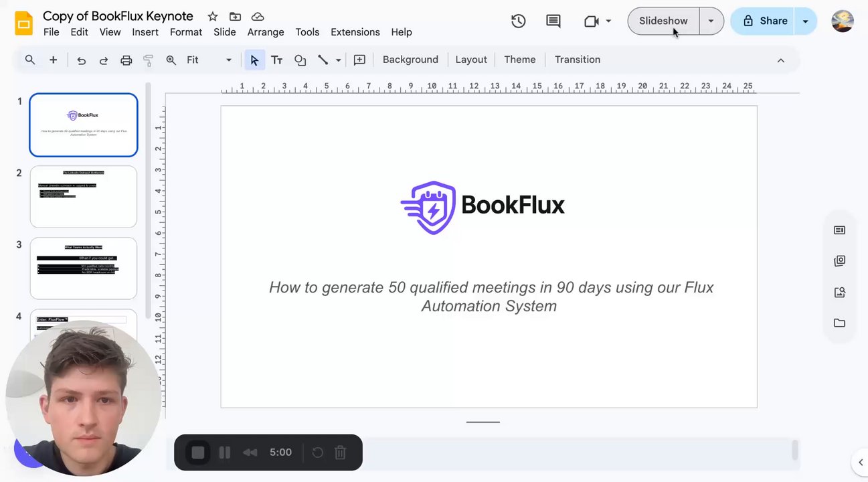The height and width of the screenshot is (482, 868).
Task: Open the top side panel icon with text lines
Action: 839,230
